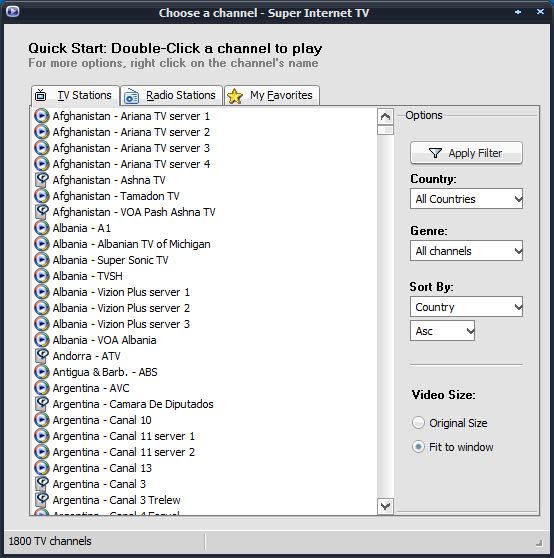Image resolution: width=554 pixels, height=558 pixels.
Task: Open the Asc sort order dropdown
Action: [442, 331]
